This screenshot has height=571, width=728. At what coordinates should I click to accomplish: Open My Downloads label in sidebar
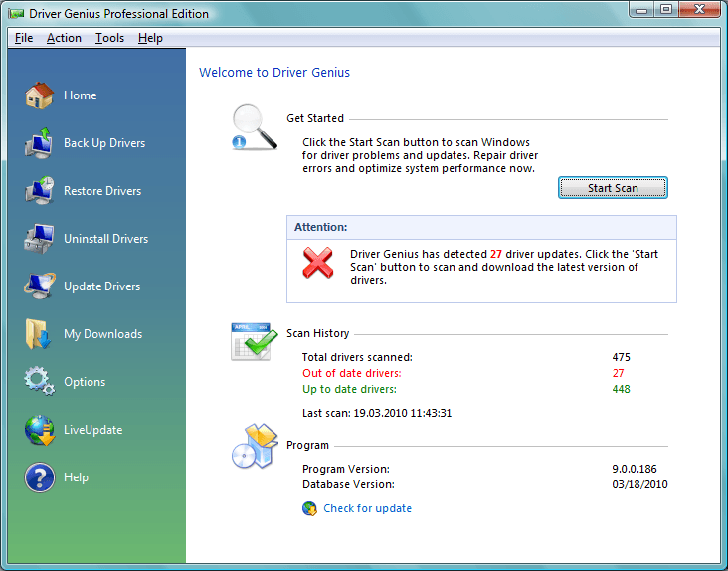click(103, 334)
